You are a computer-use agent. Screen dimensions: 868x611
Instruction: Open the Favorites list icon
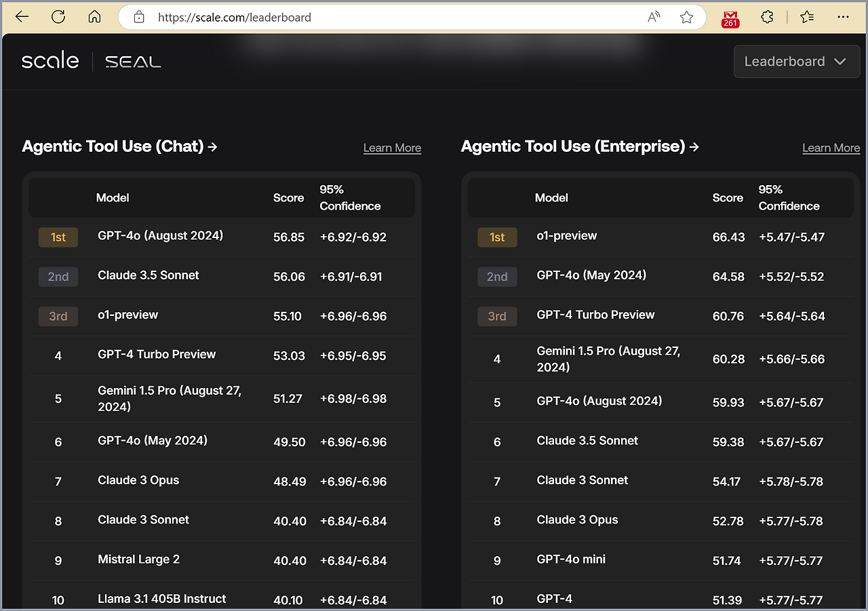(806, 17)
